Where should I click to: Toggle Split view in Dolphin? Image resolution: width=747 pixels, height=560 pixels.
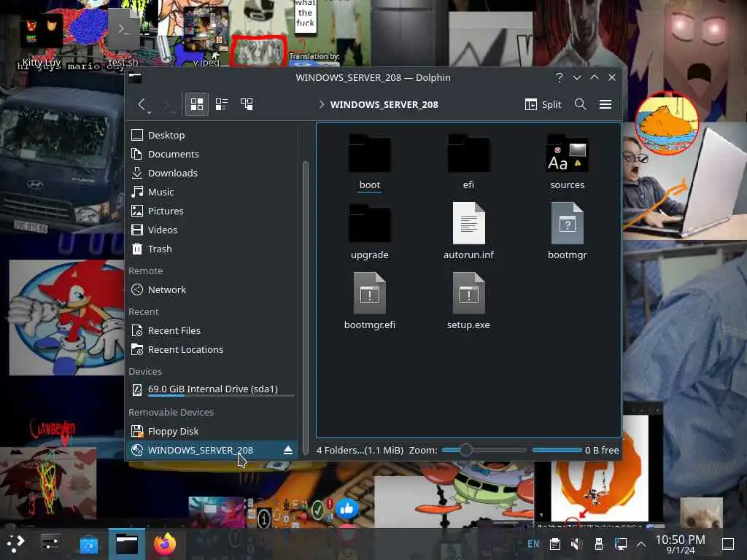tap(543, 104)
